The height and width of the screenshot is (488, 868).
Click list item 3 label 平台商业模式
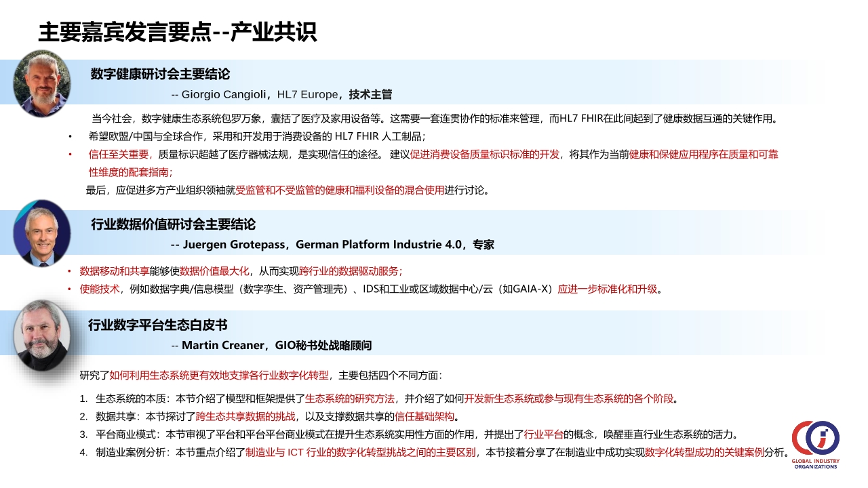tap(126, 434)
